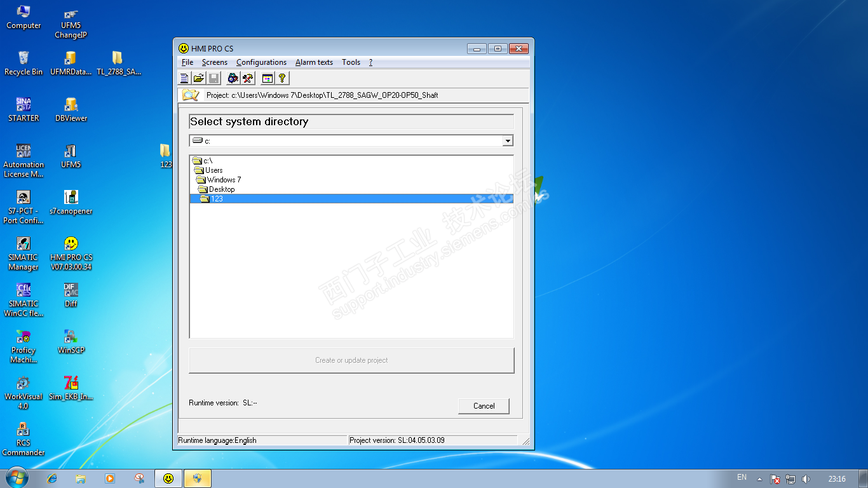Show hidden system tray icons
This screenshot has width=868, height=488.
[759, 479]
